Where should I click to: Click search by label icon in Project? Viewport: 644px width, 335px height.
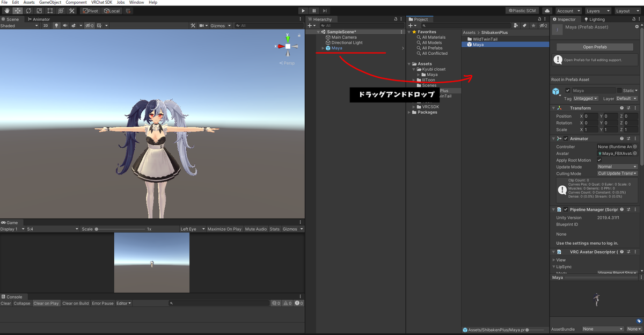pos(525,26)
